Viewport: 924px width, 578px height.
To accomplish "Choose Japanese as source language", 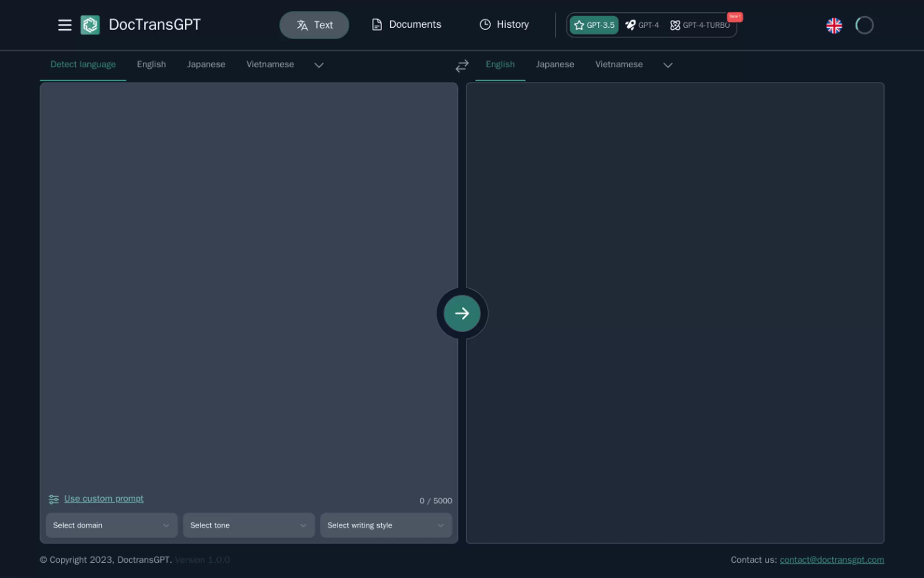I will 206,64.
